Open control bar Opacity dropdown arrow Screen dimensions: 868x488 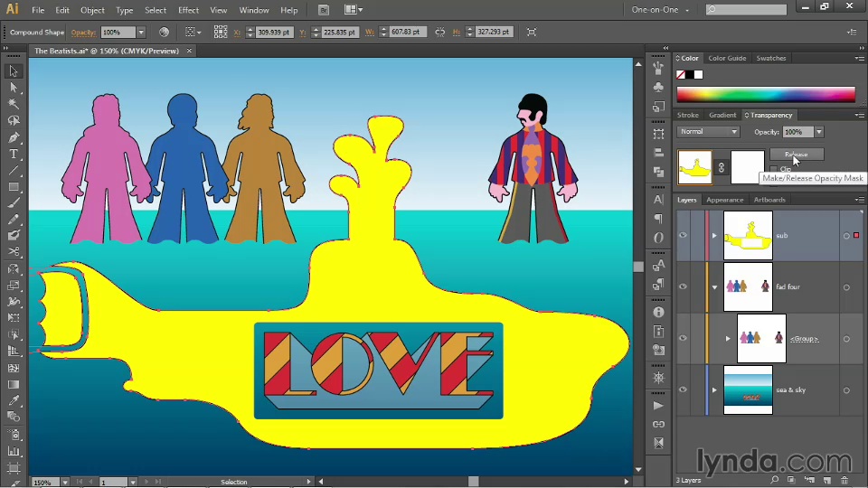[x=141, y=33]
